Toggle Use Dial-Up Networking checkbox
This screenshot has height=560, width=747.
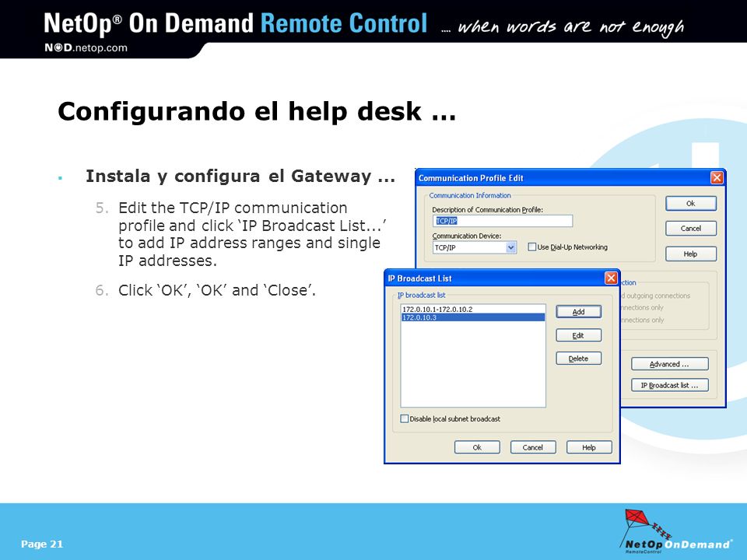coord(532,247)
